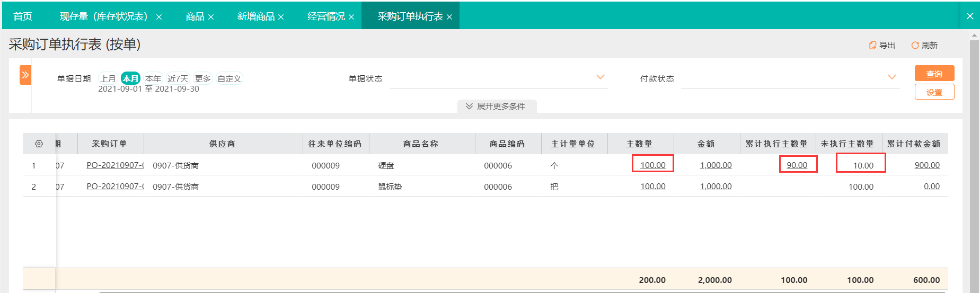Select 自定义 date range

(229, 78)
